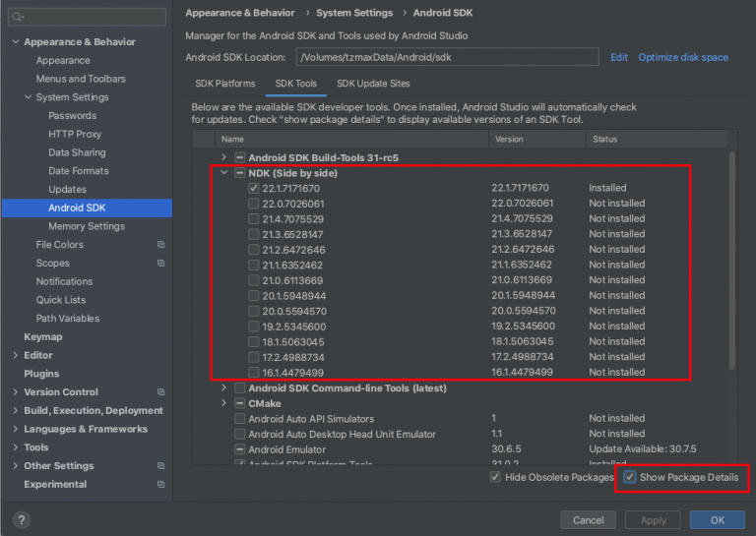Click the Optimize disk space link
This screenshot has height=536, width=756.
(683, 57)
